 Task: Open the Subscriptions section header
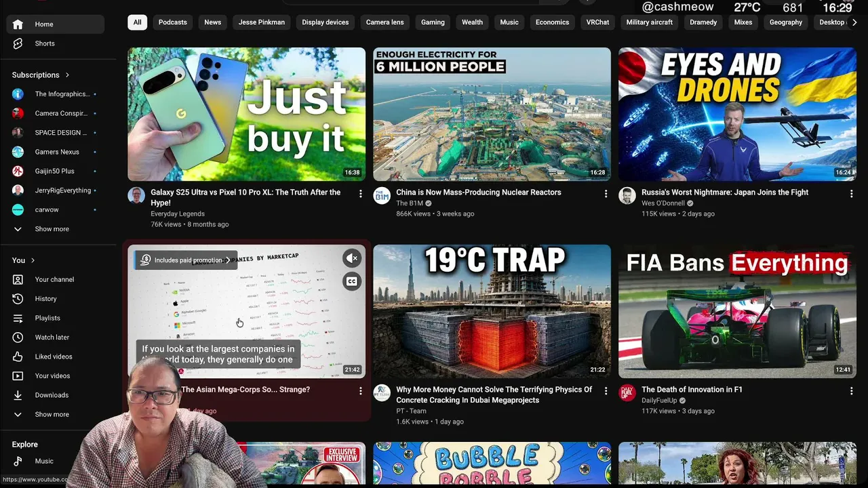(41, 75)
